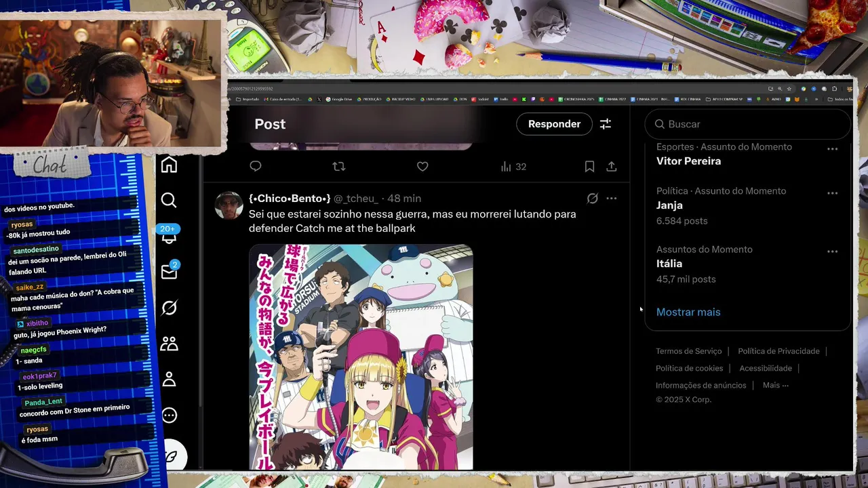Open the More circle icon in sidebar

click(169, 415)
